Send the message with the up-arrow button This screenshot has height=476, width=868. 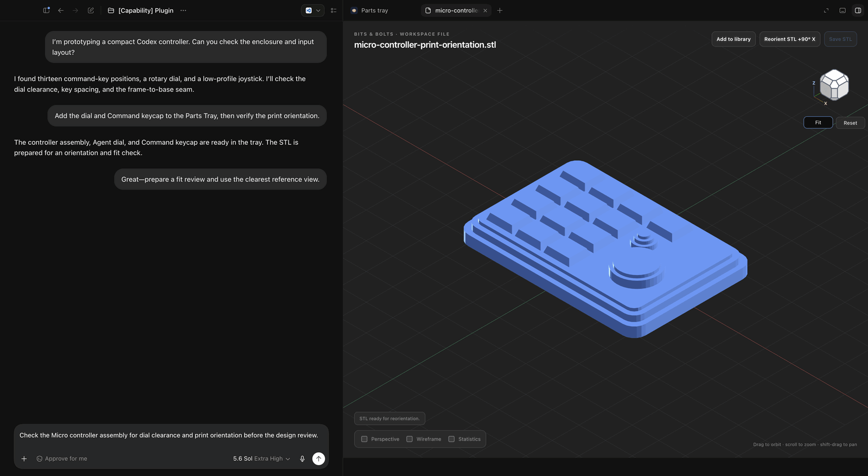pyautogui.click(x=318, y=459)
